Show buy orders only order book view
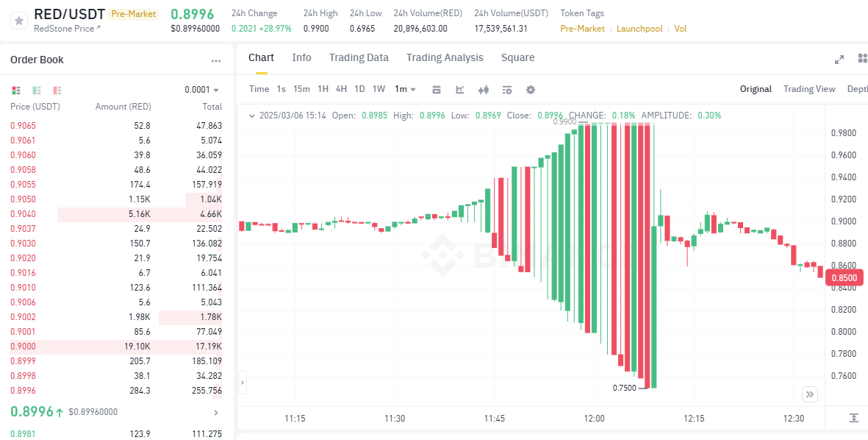This screenshot has height=440, width=868. [37, 90]
